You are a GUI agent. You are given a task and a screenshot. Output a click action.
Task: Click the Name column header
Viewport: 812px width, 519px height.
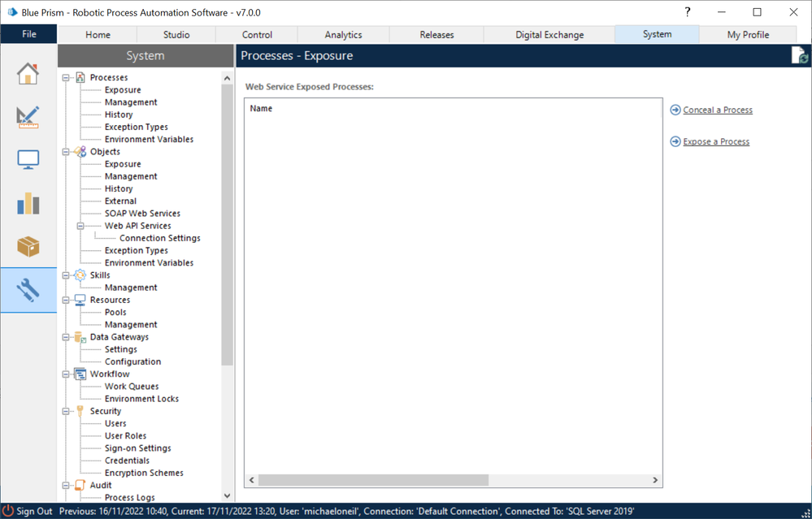click(261, 109)
